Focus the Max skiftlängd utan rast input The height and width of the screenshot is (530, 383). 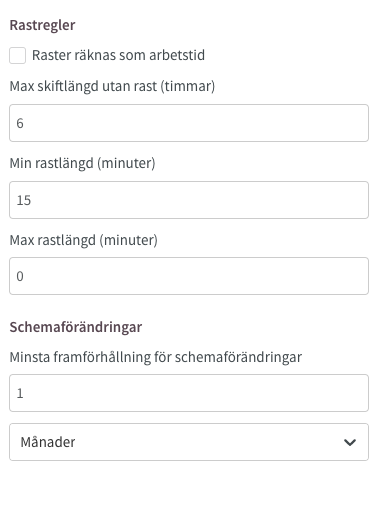point(189,123)
